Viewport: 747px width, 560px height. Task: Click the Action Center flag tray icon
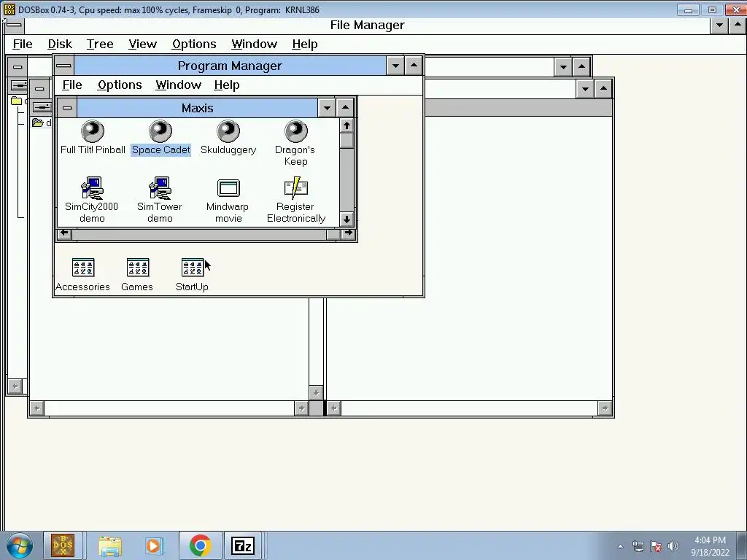[x=656, y=546]
